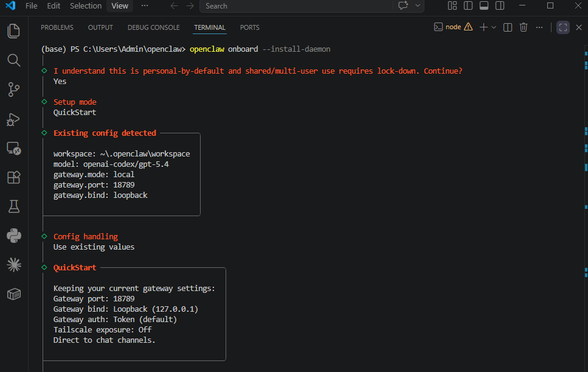588x372 pixels.
Task: Switch to the PROBLEMS tab
Action: pyautogui.click(x=57, y=27)
